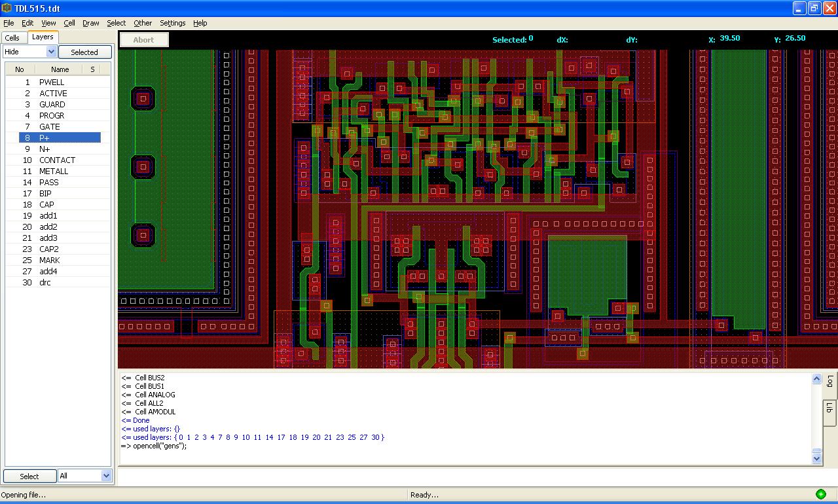The height and width of the screenshot is (504, 838).
Task: Click the 'Ready…' status bar text
Action: point(424,495)
